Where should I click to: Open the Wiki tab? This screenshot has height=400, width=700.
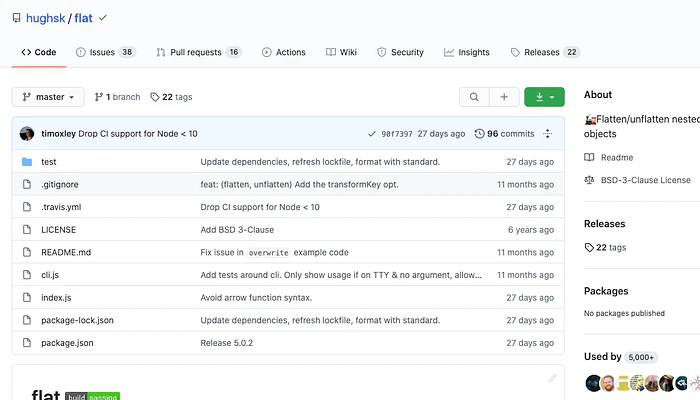341,52
